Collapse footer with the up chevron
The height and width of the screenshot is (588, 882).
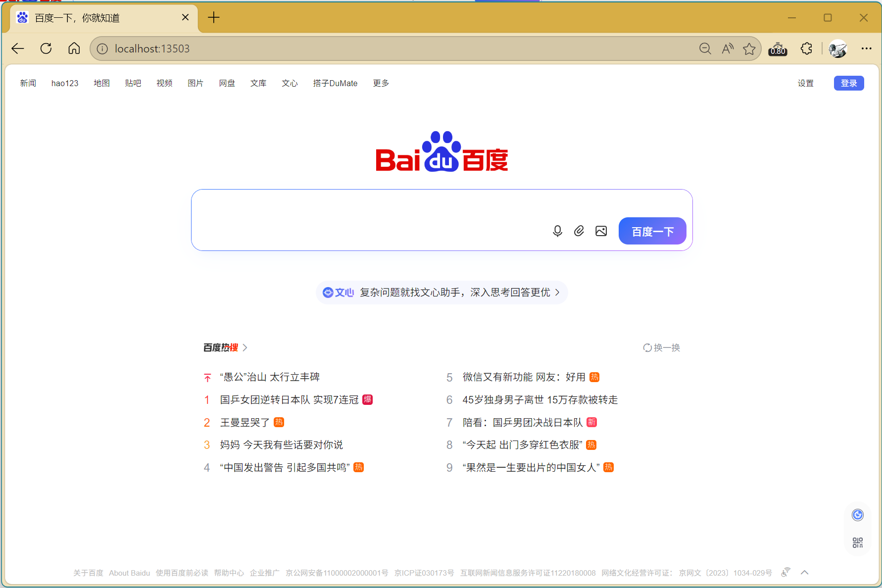805,572
